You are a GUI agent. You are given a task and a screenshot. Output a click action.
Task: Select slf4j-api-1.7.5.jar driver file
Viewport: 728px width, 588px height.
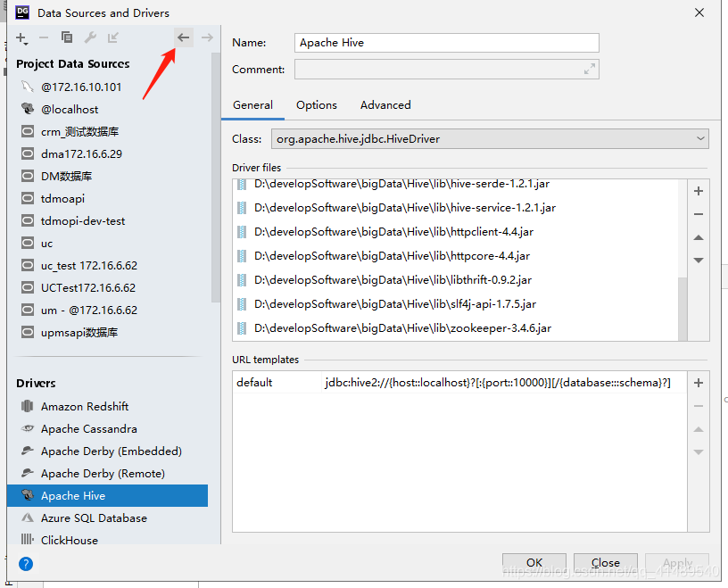click(455, 304)
